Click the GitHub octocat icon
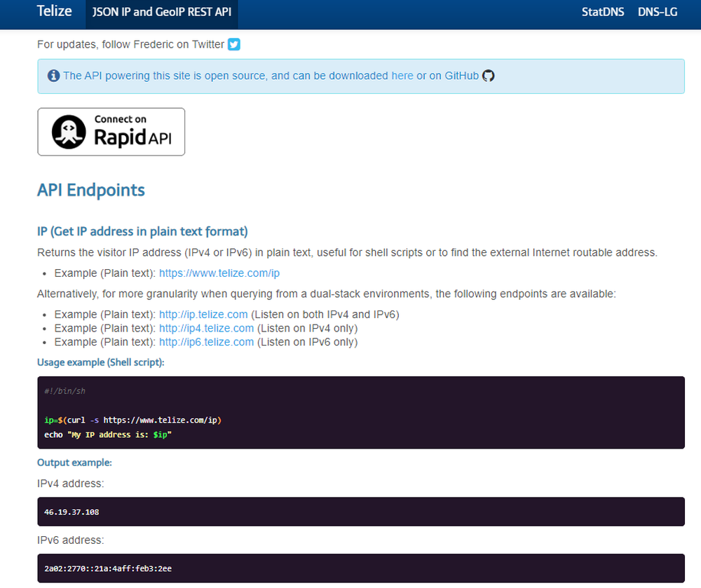Image resolution: width=701 pixels, height=588 pixels. click(488, 76)
